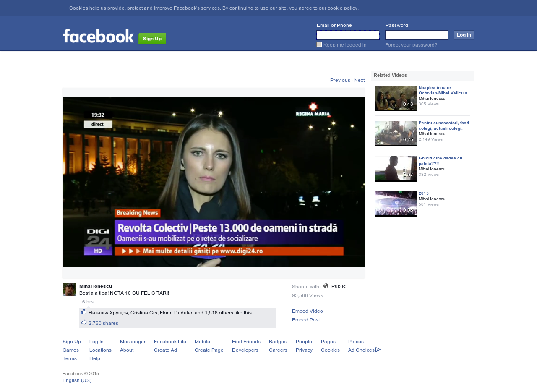Image resolution: width=537 pixels, height=392 pixels.
Task: Open Mobile footer link
Action: click(x=202, y=342)
